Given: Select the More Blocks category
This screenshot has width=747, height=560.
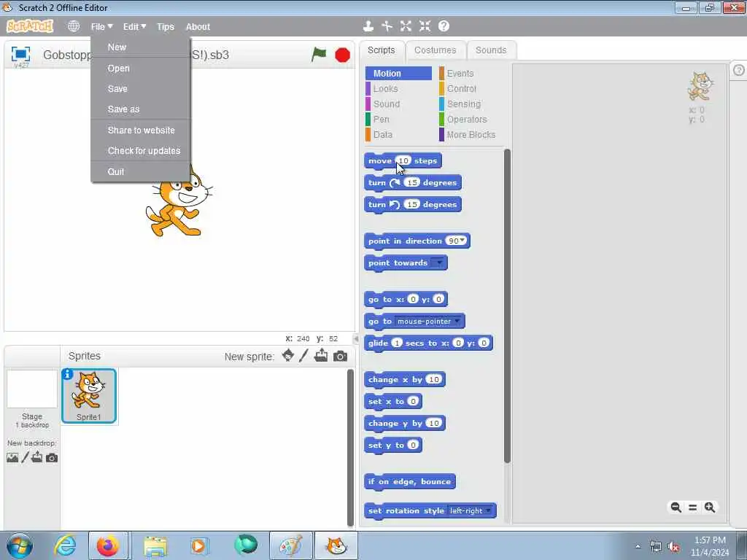Looking at the screenshot, I should pyautogui.click(x=471, y=135).
